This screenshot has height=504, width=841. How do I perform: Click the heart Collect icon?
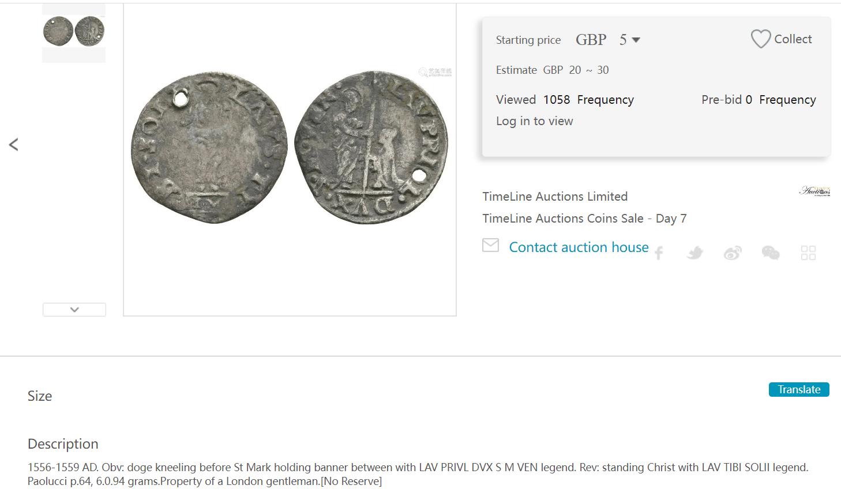pos(760,39)
